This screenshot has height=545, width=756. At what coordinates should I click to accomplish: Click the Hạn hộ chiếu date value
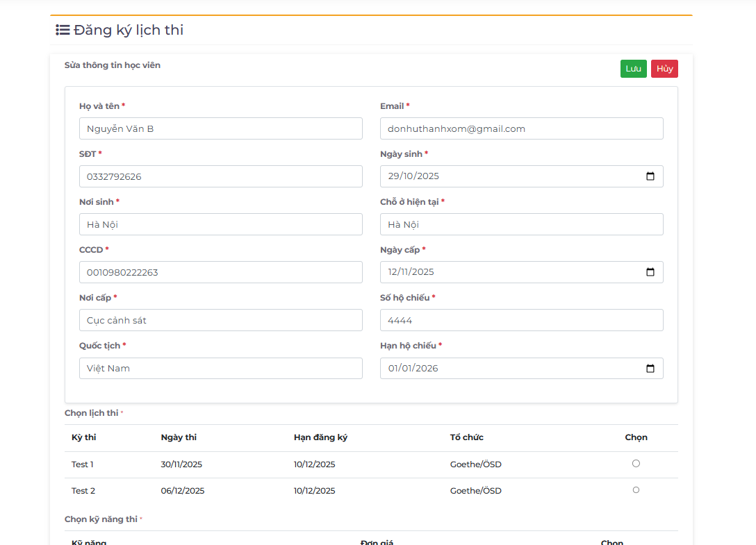click(413, 369)
